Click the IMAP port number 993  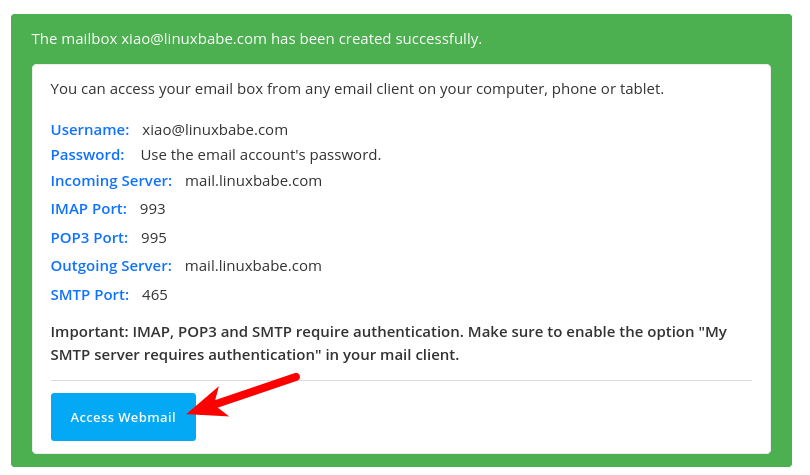point(153,209)
